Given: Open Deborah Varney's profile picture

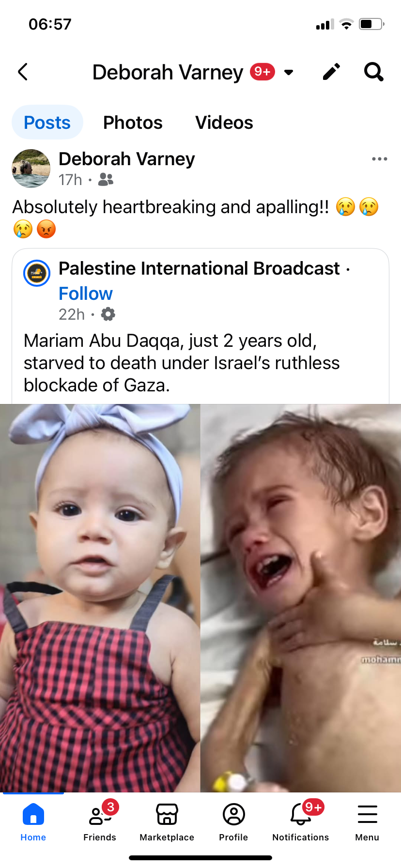Looking at the screenshot, I should point(31,169).
